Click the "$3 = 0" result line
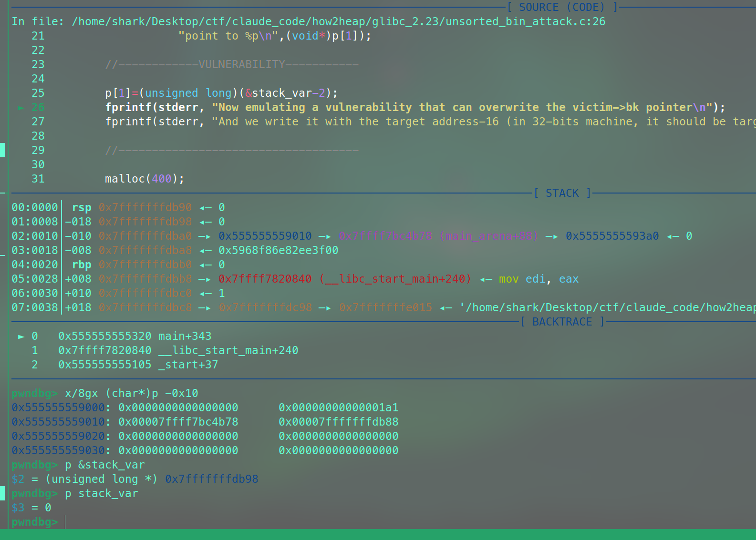The height and width of the screenshot is (540, 756). [31, 508]
